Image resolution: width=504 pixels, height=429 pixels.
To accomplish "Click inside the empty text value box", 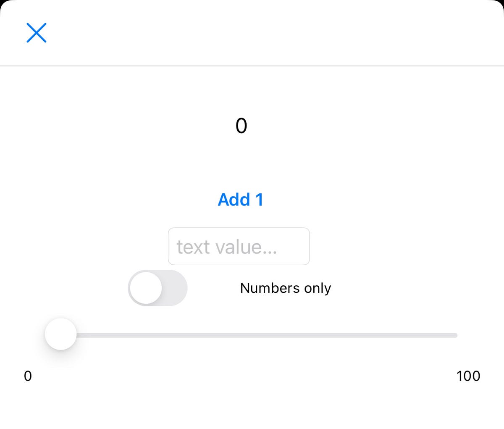I will pyautogui.click(x=239, y=247).
